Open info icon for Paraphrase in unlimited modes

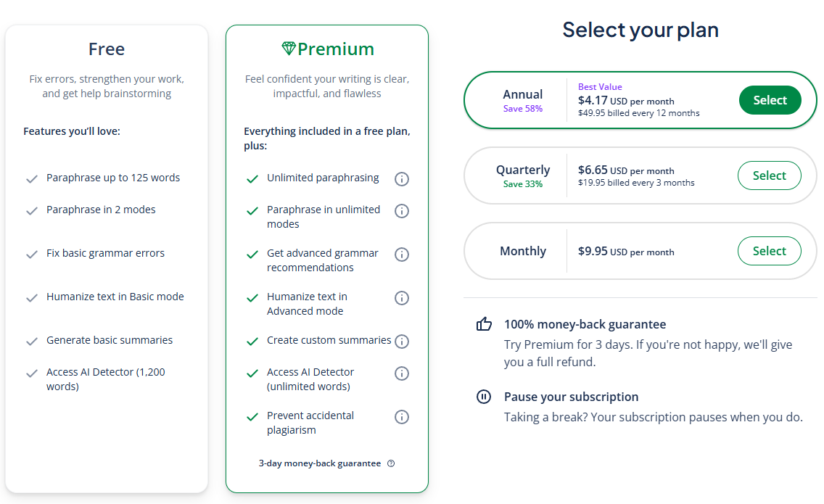click(x=402, y=211)
